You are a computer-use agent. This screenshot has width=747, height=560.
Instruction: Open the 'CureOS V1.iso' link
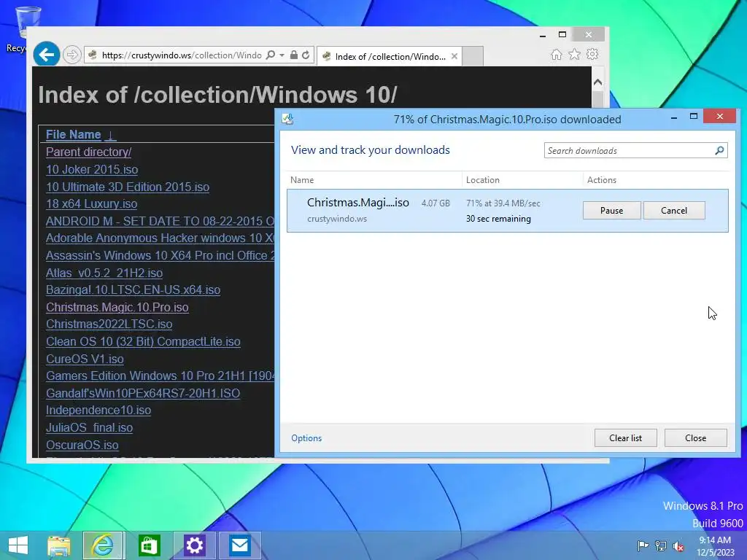85,359
